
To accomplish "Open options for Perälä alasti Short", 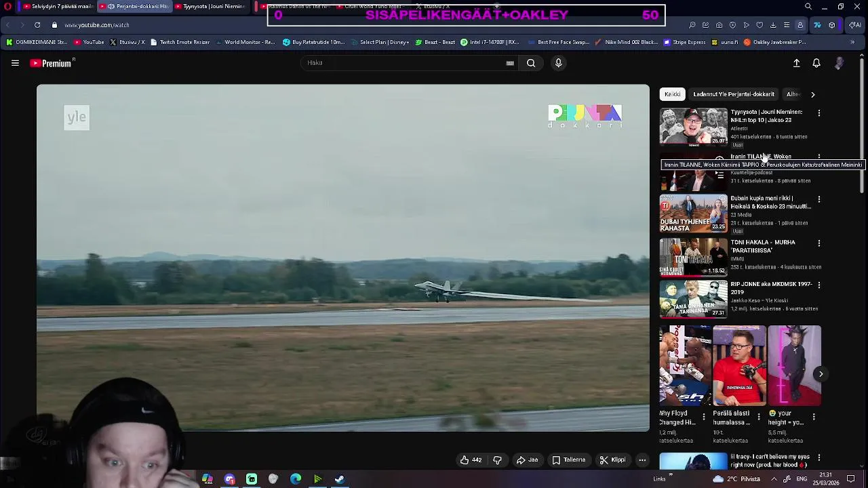I will click(x=759, y=417).
